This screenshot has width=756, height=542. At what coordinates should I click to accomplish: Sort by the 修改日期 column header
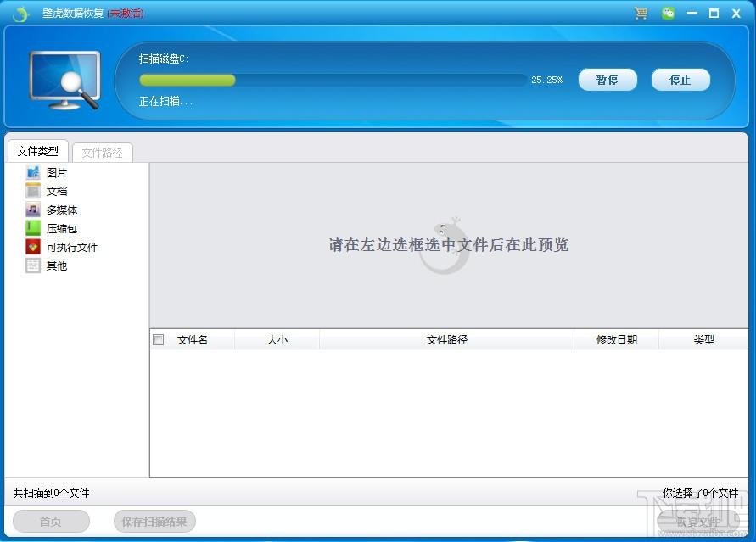[x=617, y=339]
